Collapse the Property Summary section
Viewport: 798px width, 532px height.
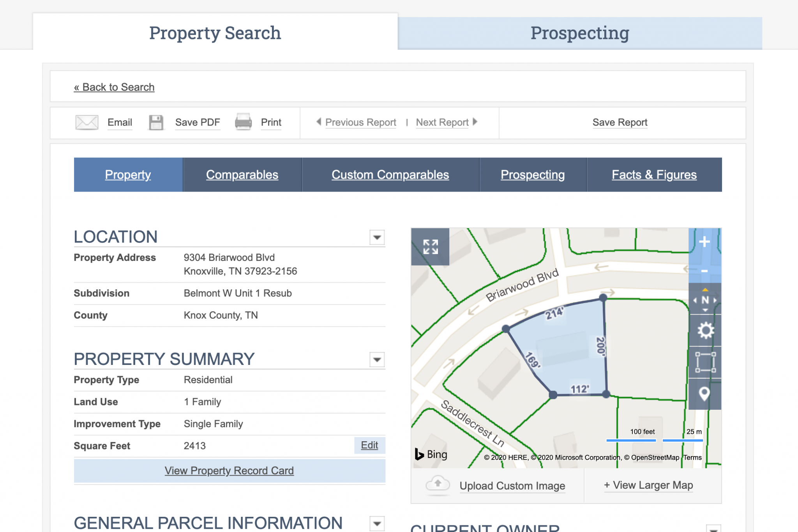(377, 359)
